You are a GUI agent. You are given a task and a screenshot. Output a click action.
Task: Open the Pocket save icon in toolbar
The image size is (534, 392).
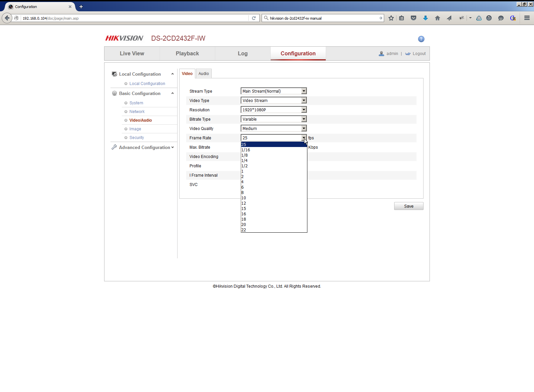pos(414,18)
